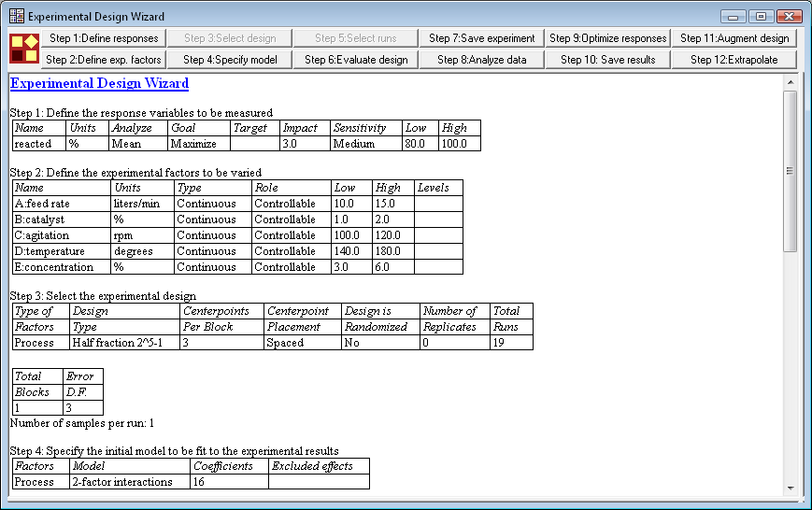The height and width of the screenshot is (510, 812).
Task: Open Step 11: Augment design
Action: point(734,38)
